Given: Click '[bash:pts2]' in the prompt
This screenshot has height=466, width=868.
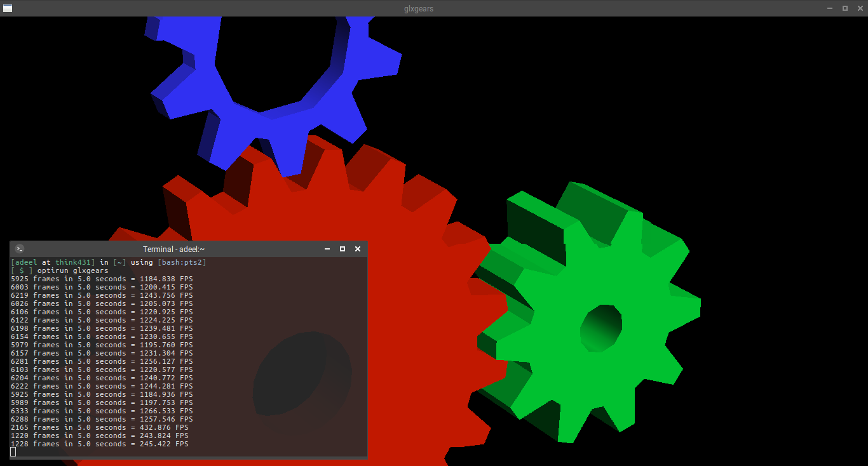Looking at the screenshot, I should pyautogui.click(x=182, y=262).
